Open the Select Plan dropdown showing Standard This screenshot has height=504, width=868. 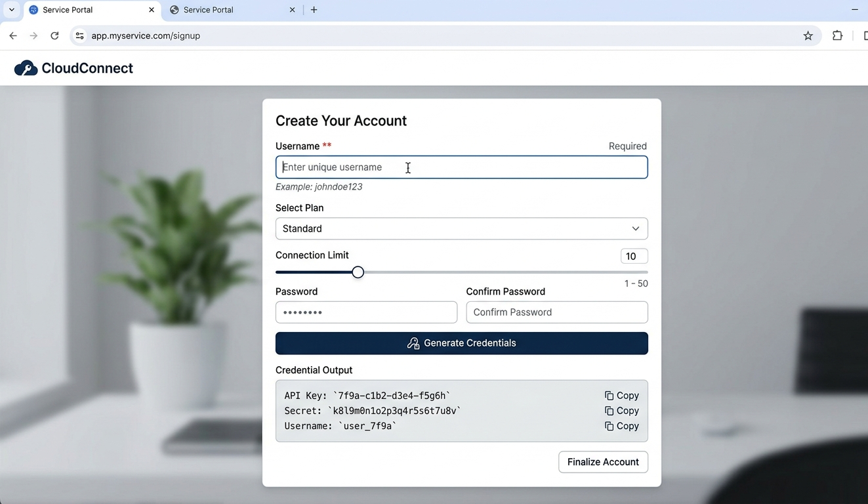(462, 228)
